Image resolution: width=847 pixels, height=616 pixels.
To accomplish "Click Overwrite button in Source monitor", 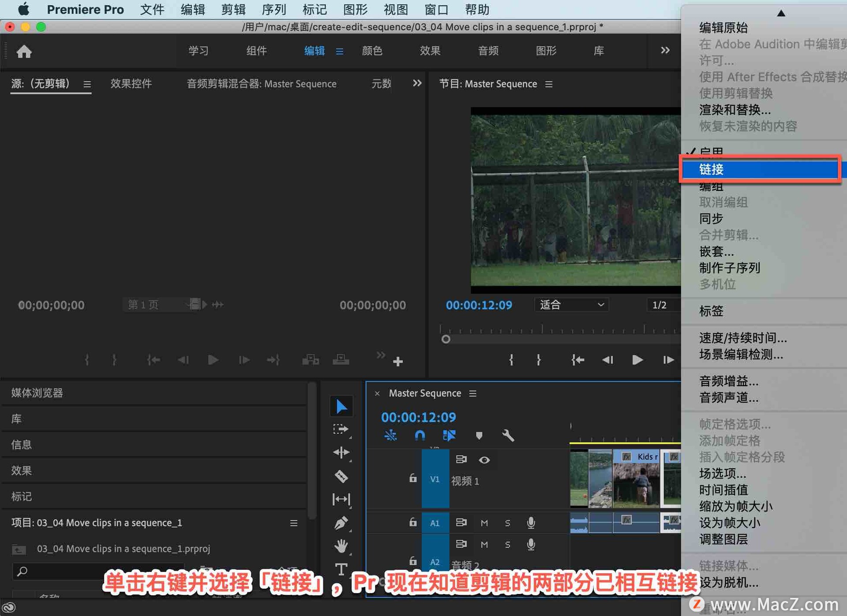I will (x=341, y=360).
